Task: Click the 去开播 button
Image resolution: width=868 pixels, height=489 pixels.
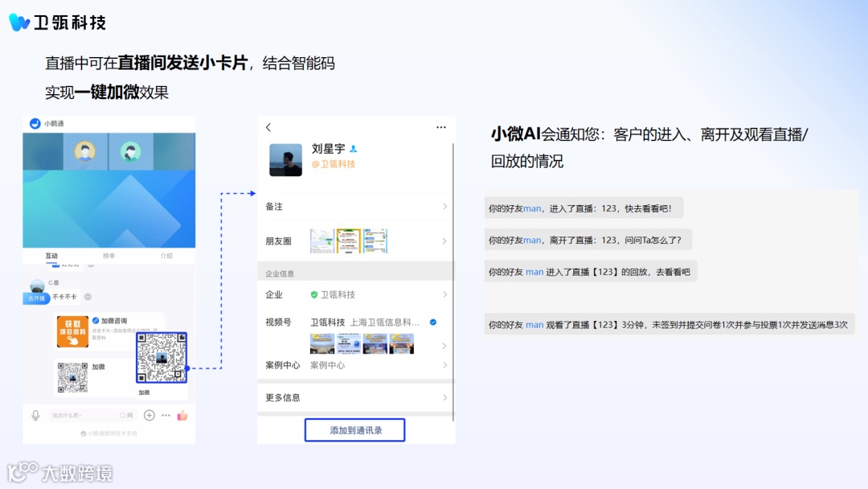Action: coord(36,298)
